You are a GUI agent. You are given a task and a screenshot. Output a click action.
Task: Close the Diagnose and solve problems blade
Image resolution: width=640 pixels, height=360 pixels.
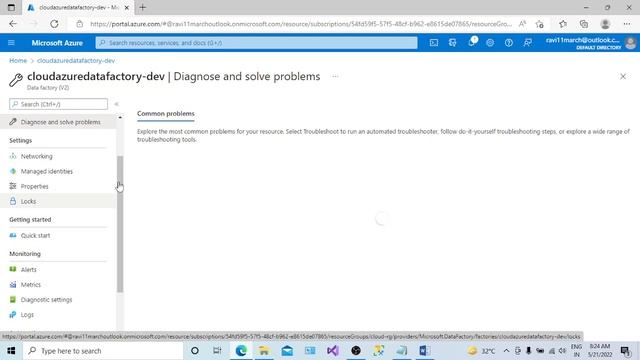[623, 76]
